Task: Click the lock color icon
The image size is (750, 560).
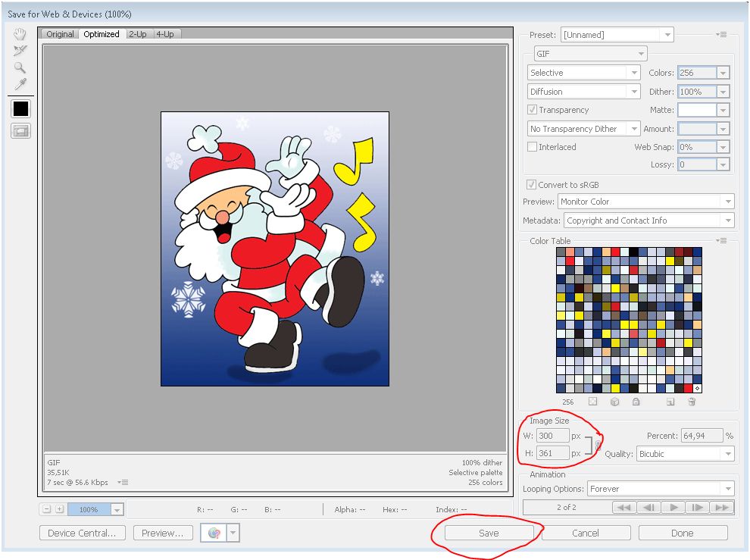Action: tap(636, 402)
